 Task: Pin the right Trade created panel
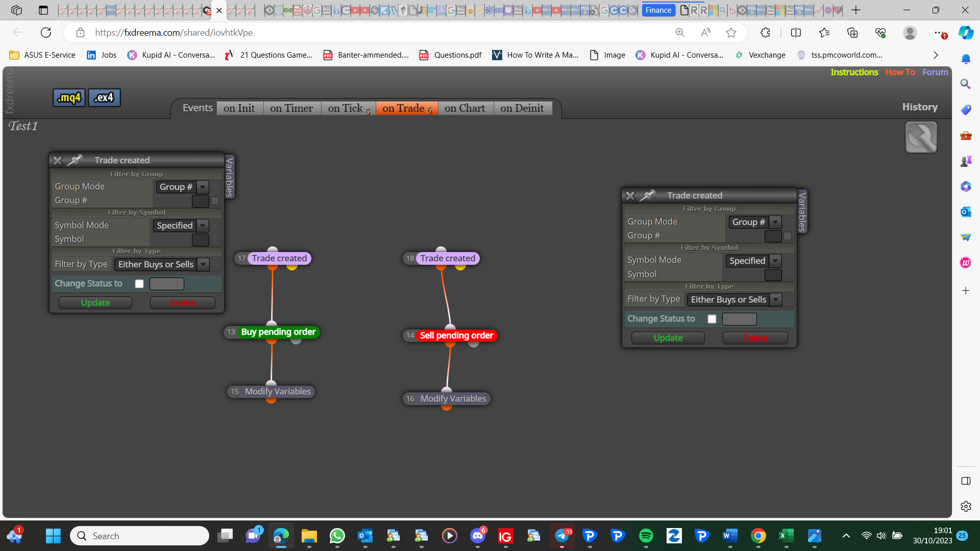pyautogui.click(x=647, y=195)
